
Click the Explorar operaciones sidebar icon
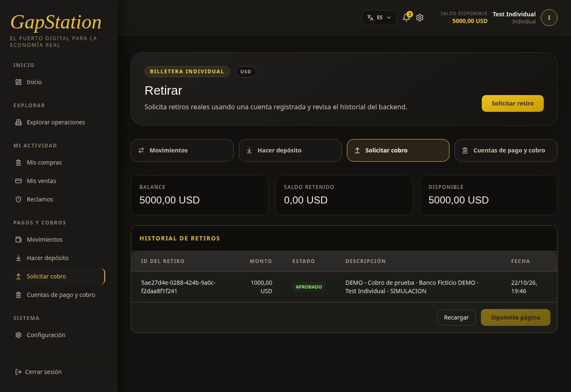[18, 122]
